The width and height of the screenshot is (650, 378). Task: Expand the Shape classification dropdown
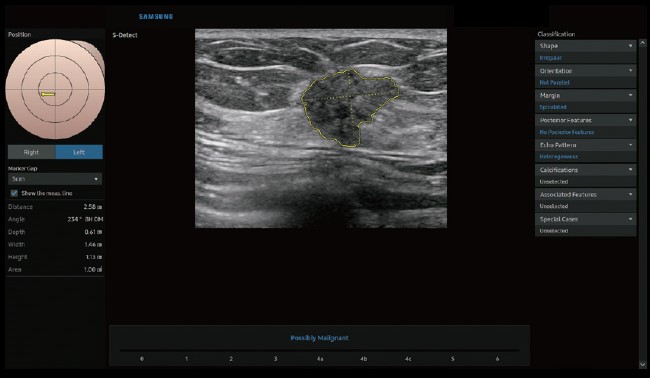(585, 46)
